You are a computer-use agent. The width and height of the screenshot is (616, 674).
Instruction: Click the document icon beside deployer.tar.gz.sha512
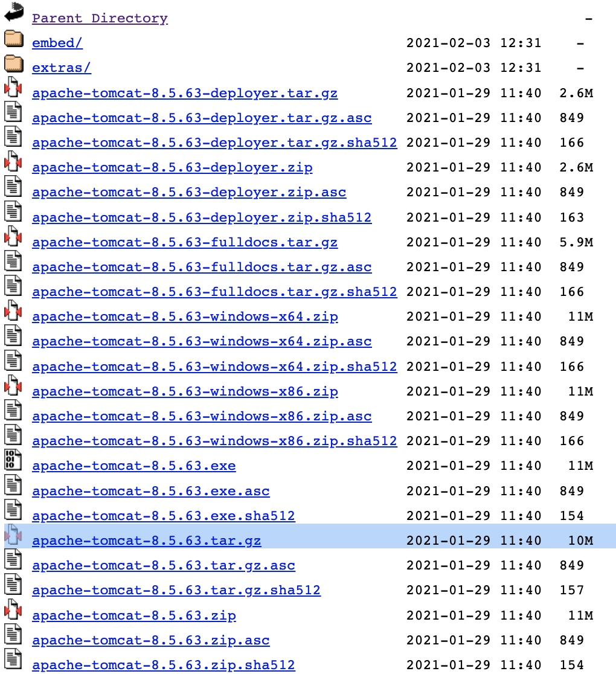pos(13,136)
